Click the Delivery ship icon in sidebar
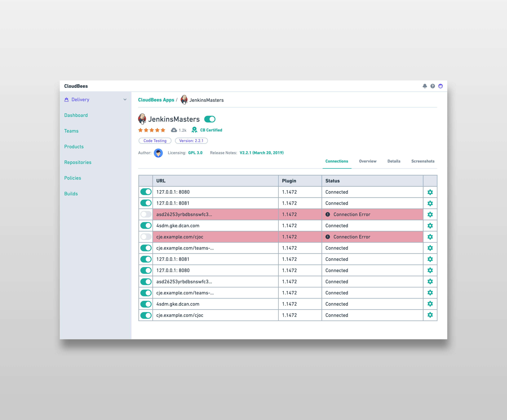Screen dimensions: 507x420 tap(66, 100)
